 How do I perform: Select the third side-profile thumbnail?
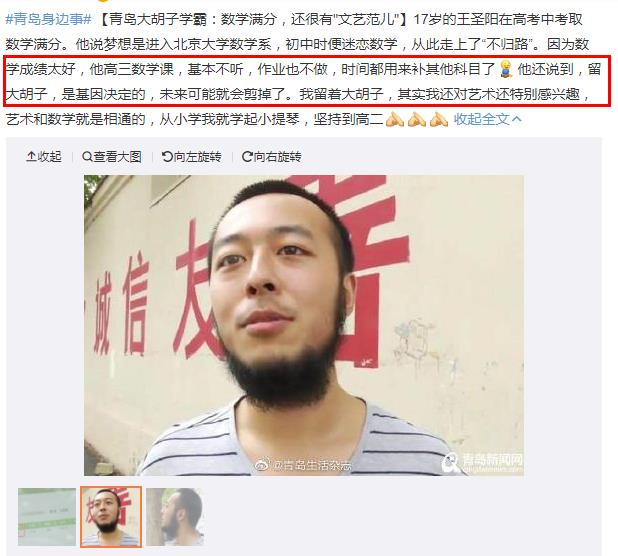point(175,517)
